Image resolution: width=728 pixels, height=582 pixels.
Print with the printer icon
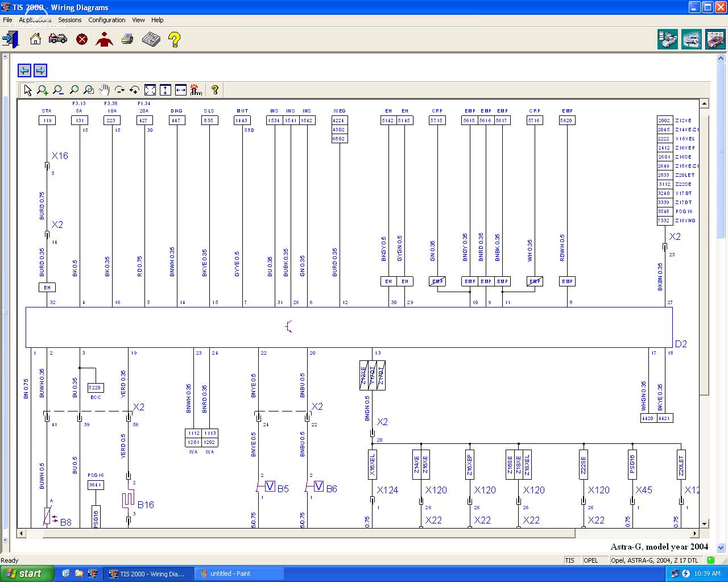[x=127, y=39]
